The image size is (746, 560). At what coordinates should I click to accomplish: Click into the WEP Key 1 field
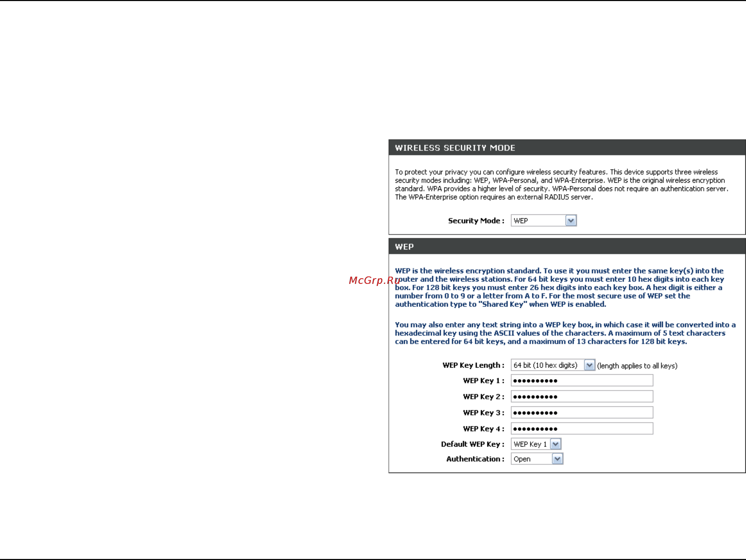pyautogui.click(x=582, y=380)
